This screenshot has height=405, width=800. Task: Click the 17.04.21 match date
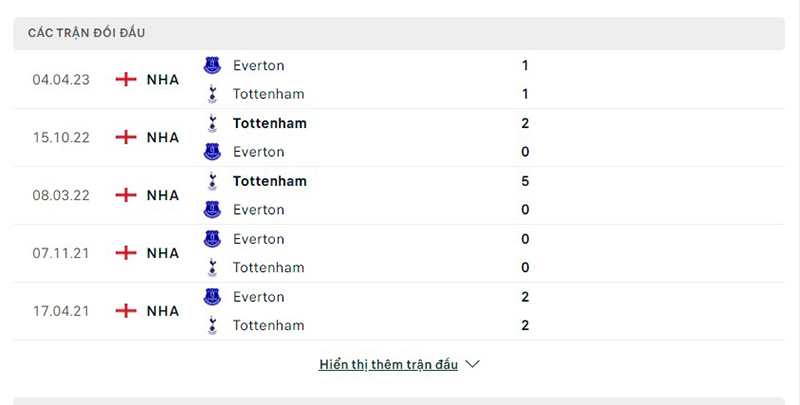[x=61, y=311]
